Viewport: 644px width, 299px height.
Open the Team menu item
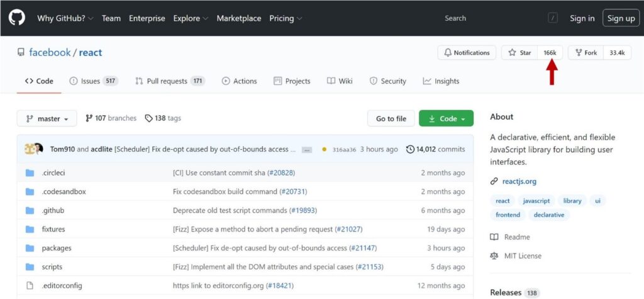(111, 18)
